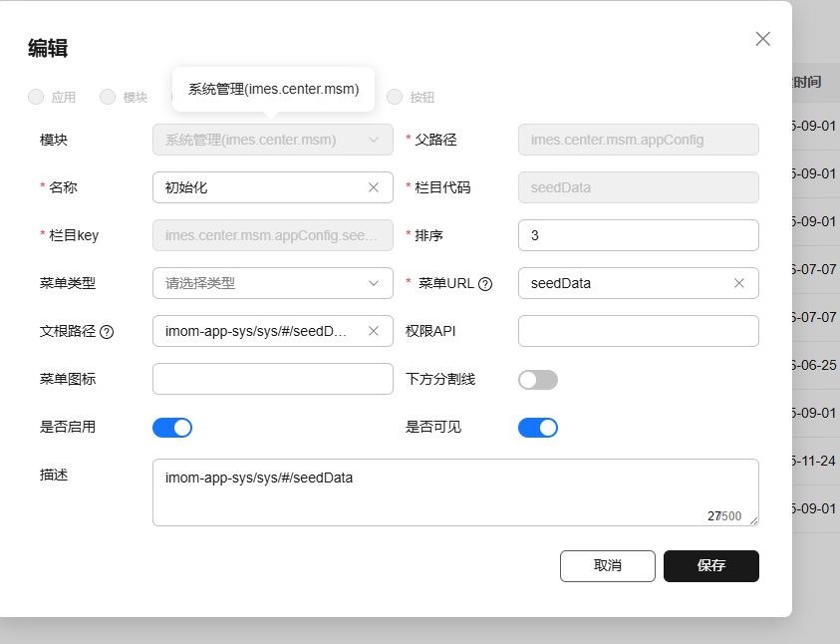This screenshot has height=644, width=840.
Task: Close the 编辑 dialog with the X icon
Action: click(x=763, y=39)
